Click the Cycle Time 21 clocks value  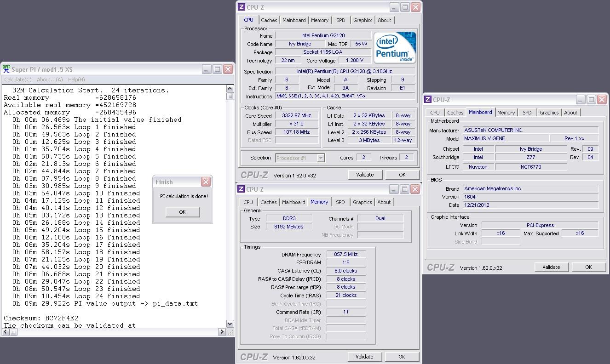point(346,296)
